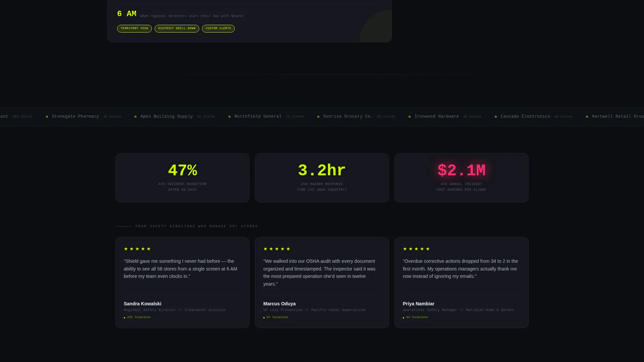Click Marcus Oduya's name
The height and width of the screenshot is (362, 644).
pyautogui.click(x=279, y=304)
